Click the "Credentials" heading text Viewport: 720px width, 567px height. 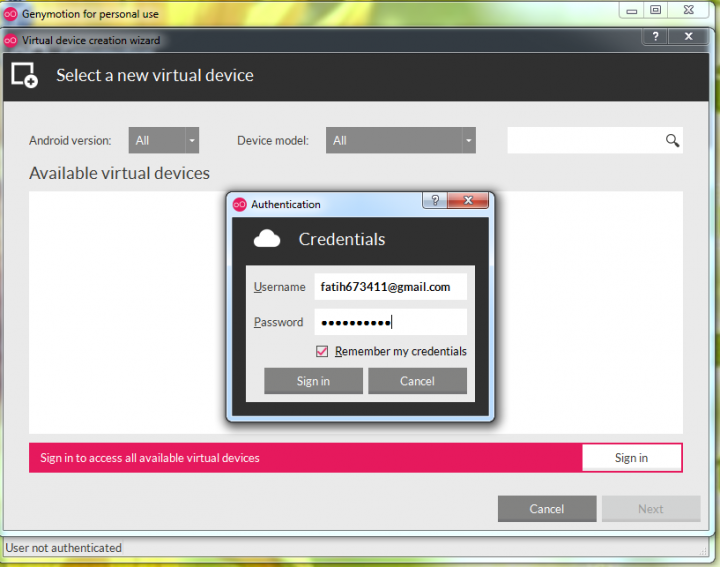point(342,239)
